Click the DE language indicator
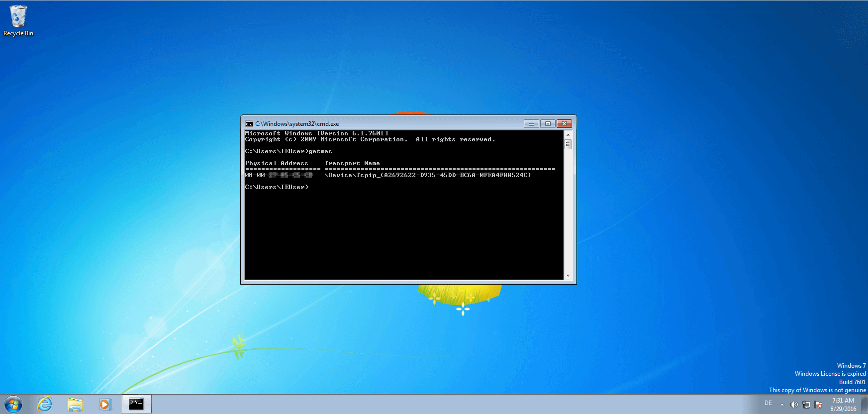 769,403
